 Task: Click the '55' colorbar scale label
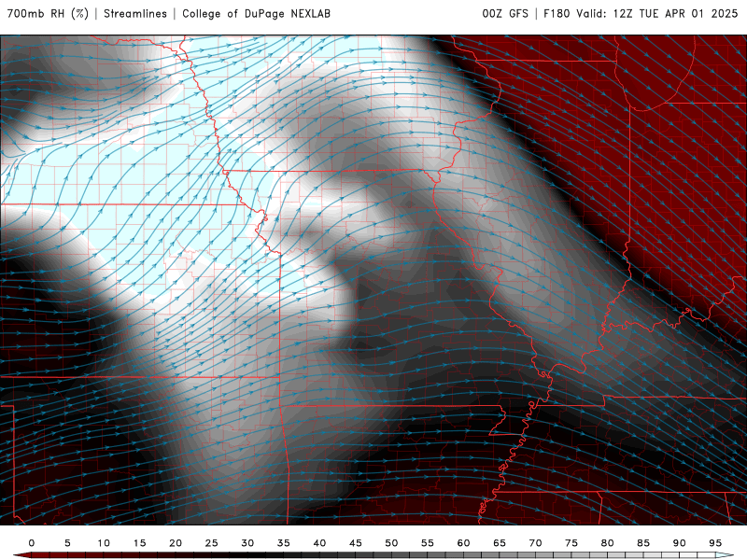428,543
